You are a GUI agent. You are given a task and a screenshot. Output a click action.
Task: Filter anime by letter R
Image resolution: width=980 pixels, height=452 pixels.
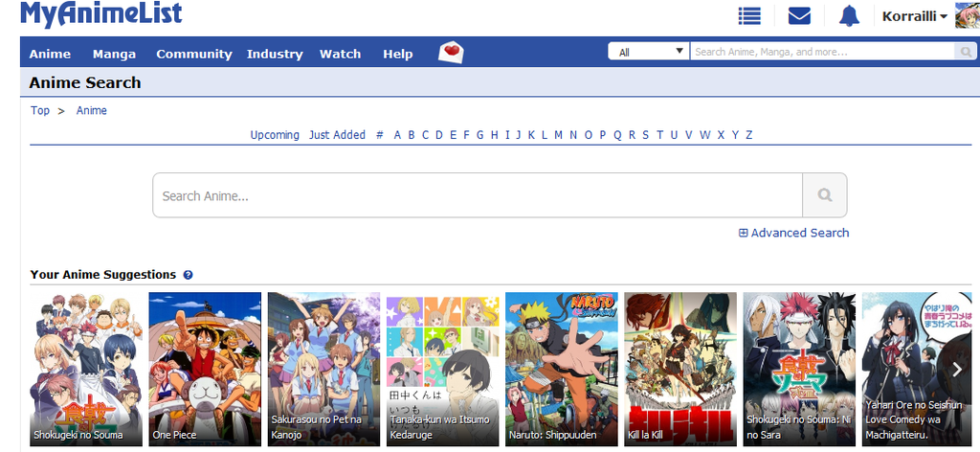point(632,134)
